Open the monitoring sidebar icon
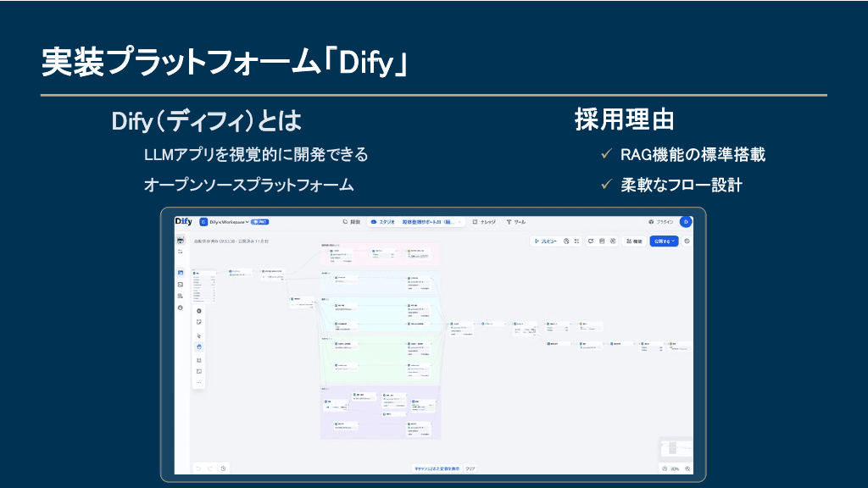 181,308
